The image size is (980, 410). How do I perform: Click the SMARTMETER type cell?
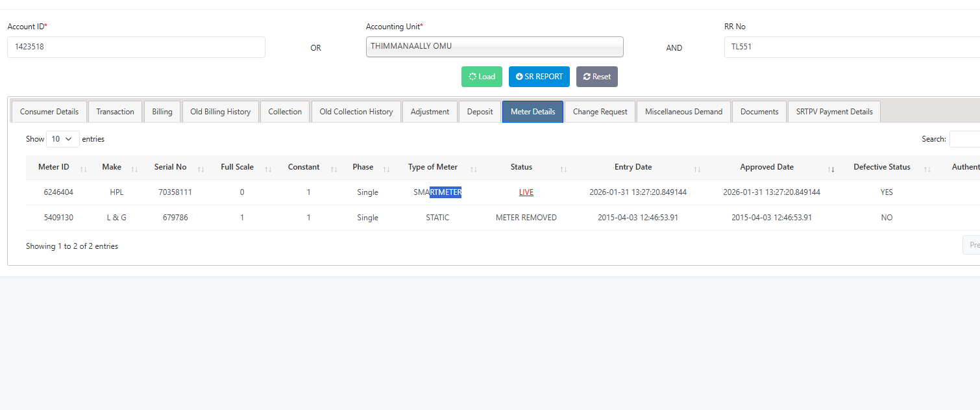click(x=437, y=192)
